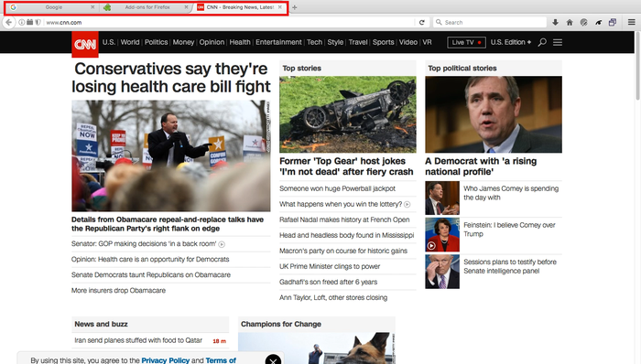Open the Downloads arrow in toolbar
641x364 pixels.
coord(555,23)
